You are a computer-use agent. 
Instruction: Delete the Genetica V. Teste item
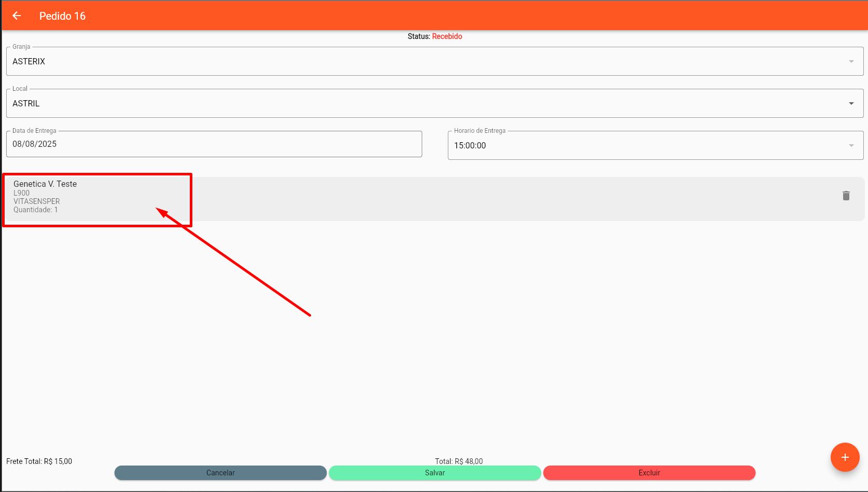point(846,196)
